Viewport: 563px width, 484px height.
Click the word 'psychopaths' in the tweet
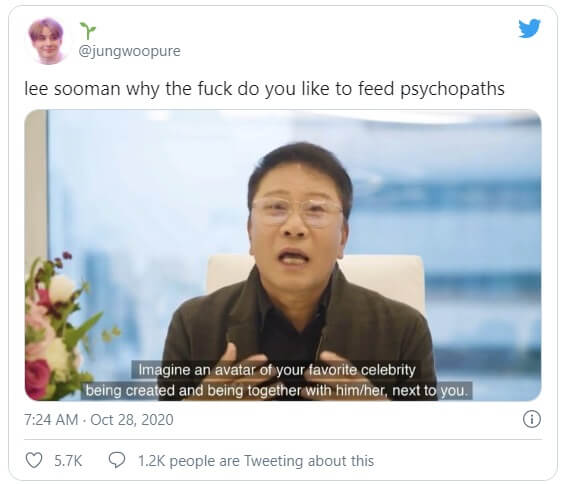pos(452,89)
